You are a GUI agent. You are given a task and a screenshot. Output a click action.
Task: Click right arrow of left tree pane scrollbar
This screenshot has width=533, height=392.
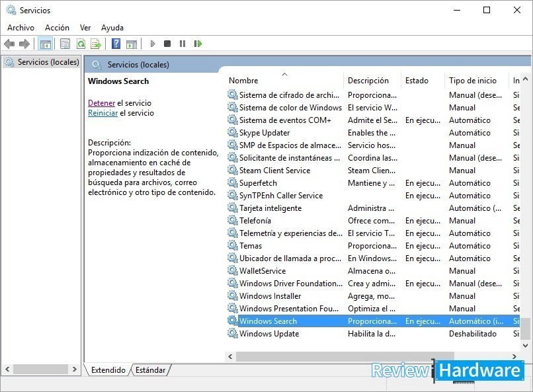[75, 369]
